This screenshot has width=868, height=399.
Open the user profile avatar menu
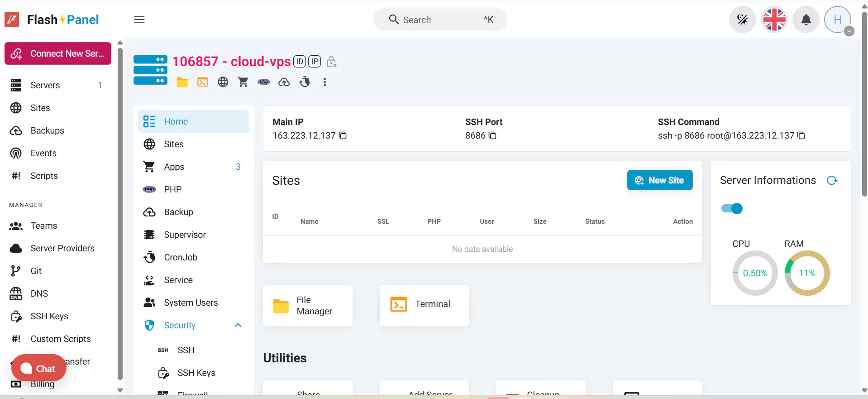click(x=838, y=19)
